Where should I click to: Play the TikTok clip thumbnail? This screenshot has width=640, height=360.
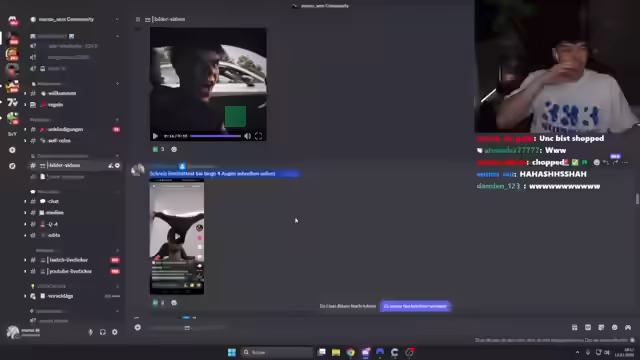[177, 236]
